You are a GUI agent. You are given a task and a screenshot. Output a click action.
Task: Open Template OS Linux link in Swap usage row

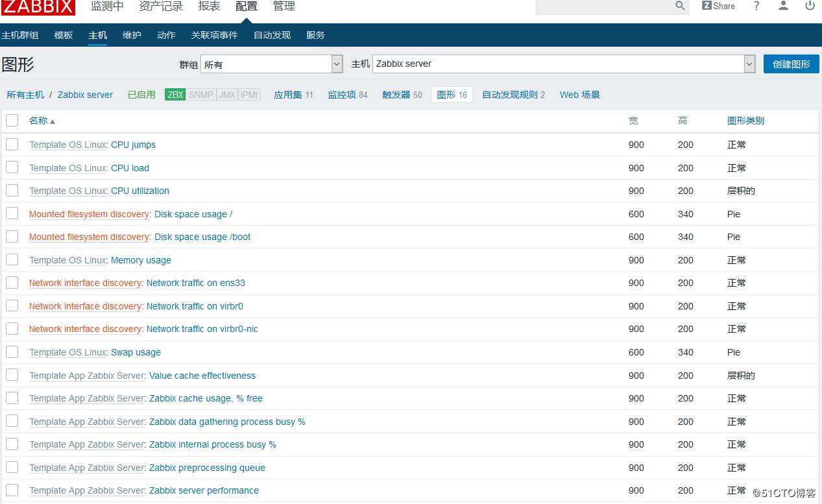[x=67, y=352]
